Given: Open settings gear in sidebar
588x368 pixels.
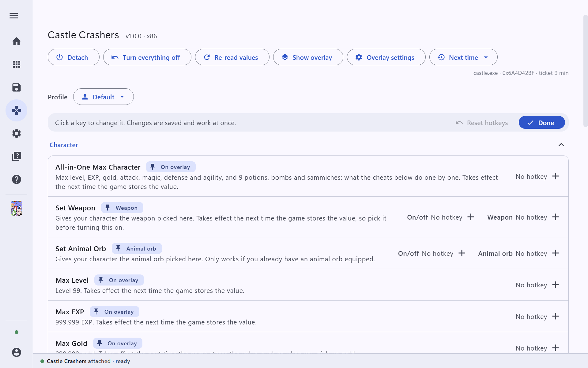Looking at the screenshot, I should click(x=17, y=133).
